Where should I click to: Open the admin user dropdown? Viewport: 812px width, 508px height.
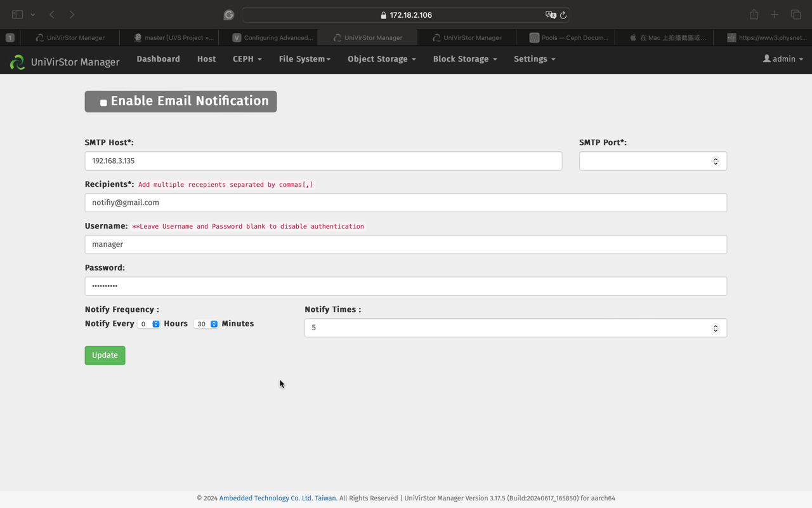783,59
